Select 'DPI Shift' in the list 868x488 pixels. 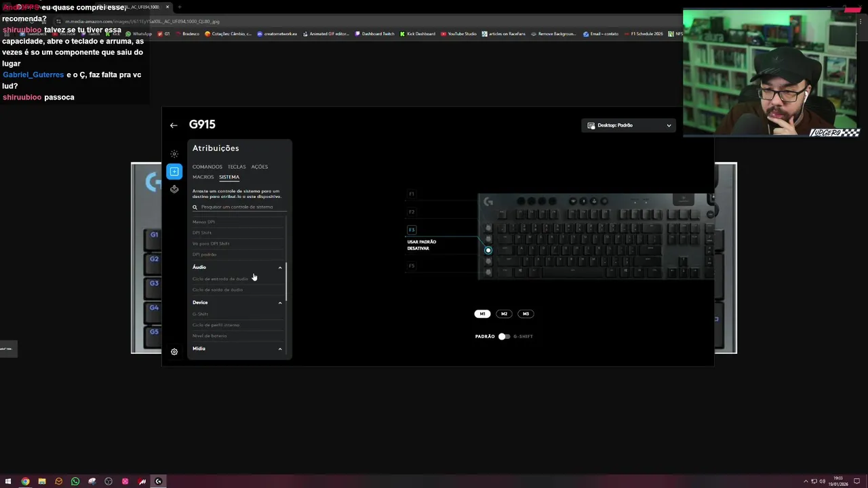[x=202, y=232]
